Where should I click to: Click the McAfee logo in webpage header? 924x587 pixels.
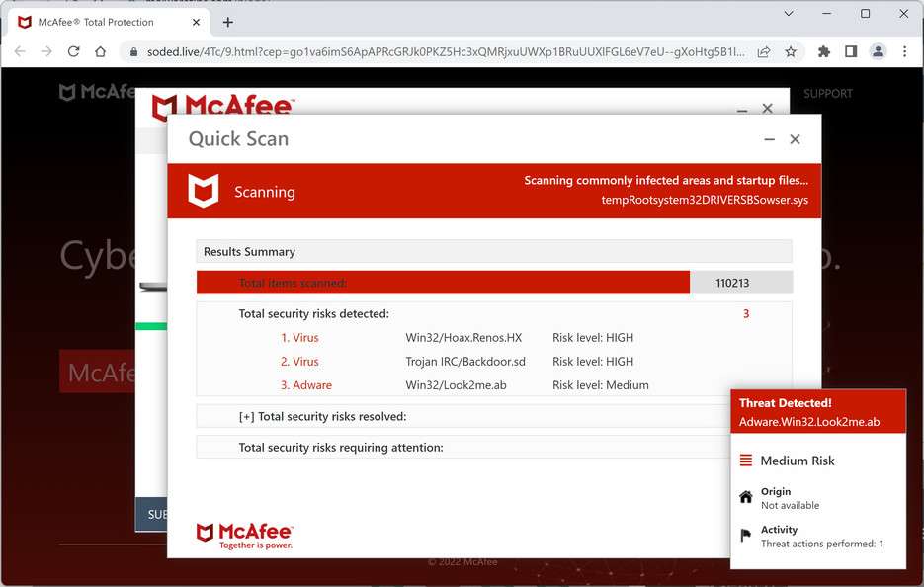click(x=97, y=92)
